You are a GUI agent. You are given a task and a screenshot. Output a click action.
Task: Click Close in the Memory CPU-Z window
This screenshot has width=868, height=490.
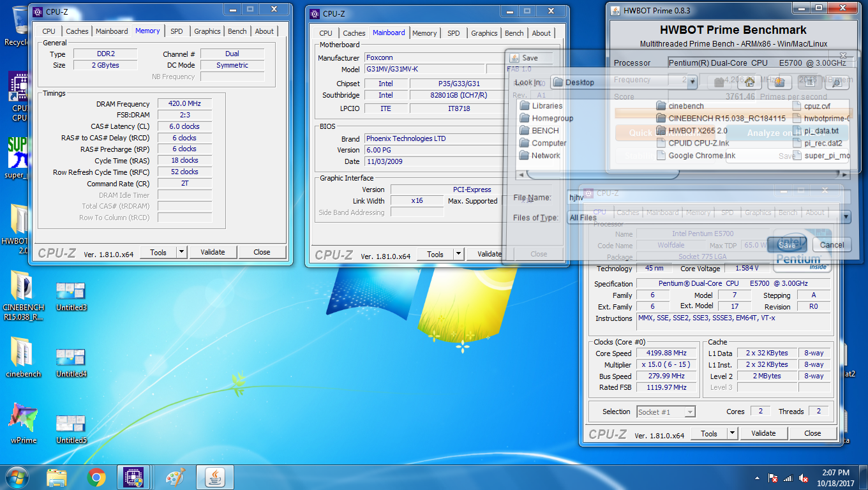pos(262,252)
